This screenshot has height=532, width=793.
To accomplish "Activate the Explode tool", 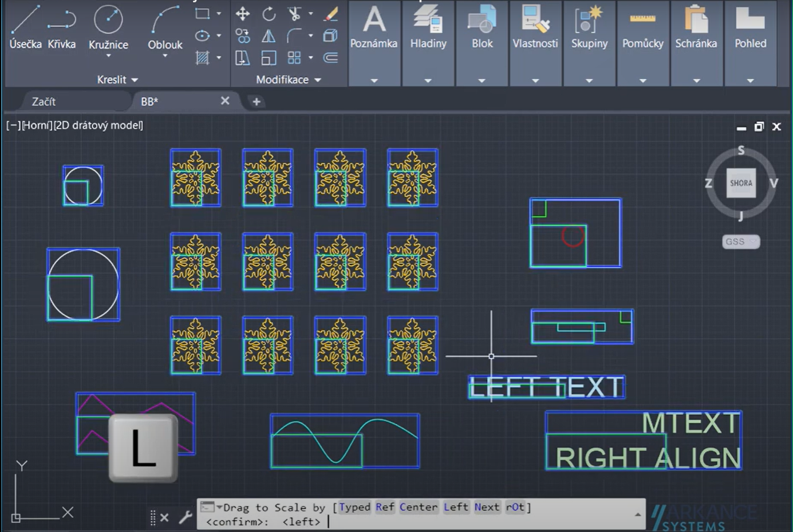I will (330, 36).
